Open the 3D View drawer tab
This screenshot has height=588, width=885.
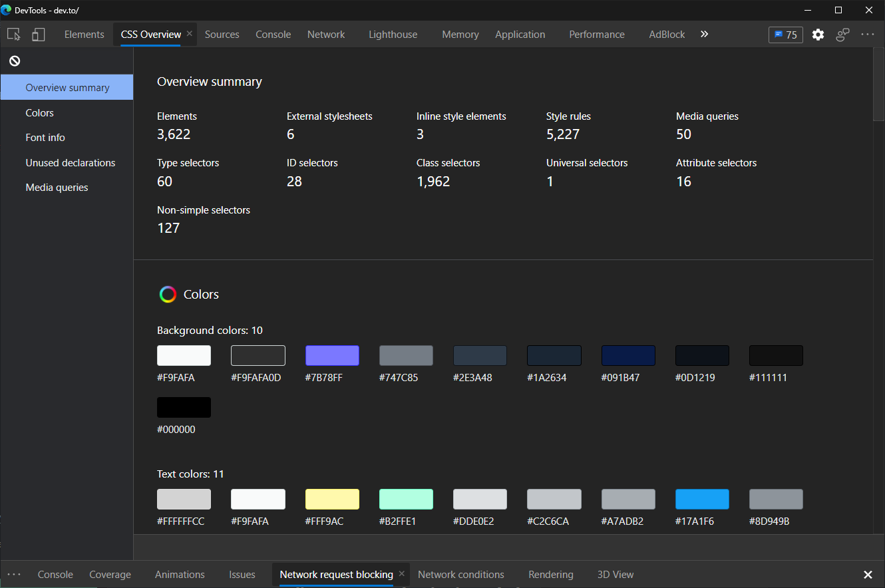point(616,575)
